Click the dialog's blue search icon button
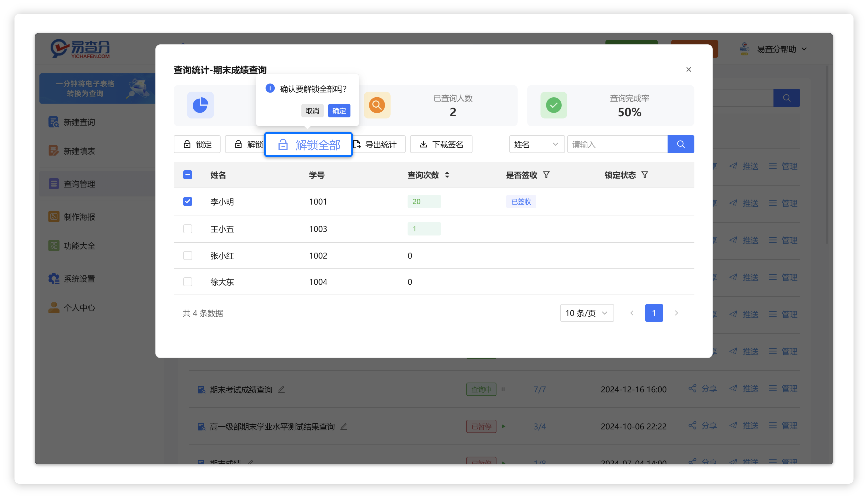The image size is (868, 499). coord(681,144)
